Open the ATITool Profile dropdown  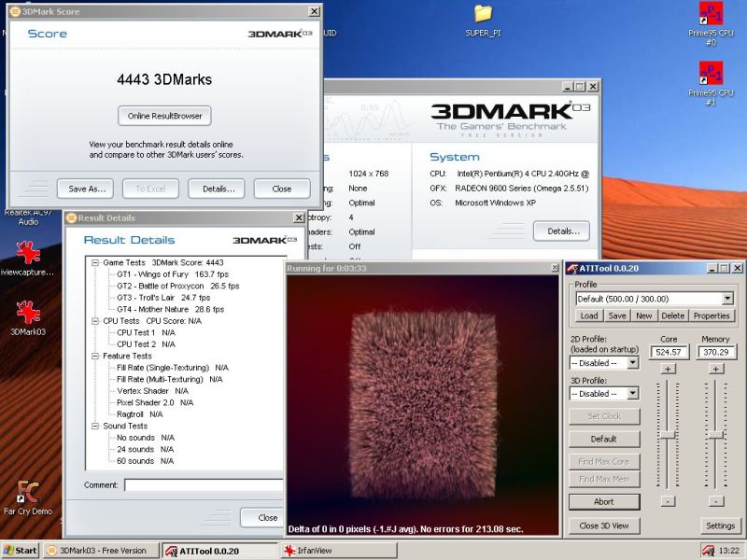727,299
